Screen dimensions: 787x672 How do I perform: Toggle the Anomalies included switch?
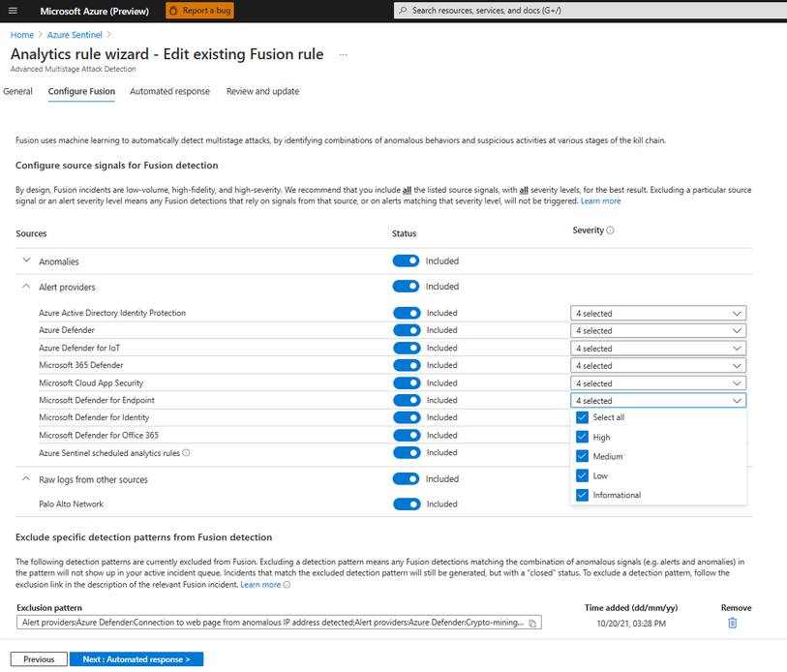click(x=406, y=260)
